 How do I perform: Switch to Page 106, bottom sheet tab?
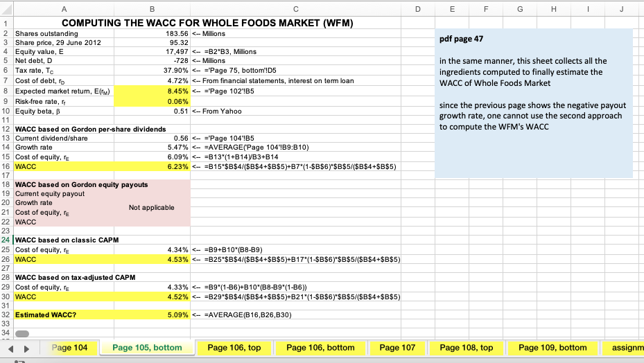(x=320, y=348)
